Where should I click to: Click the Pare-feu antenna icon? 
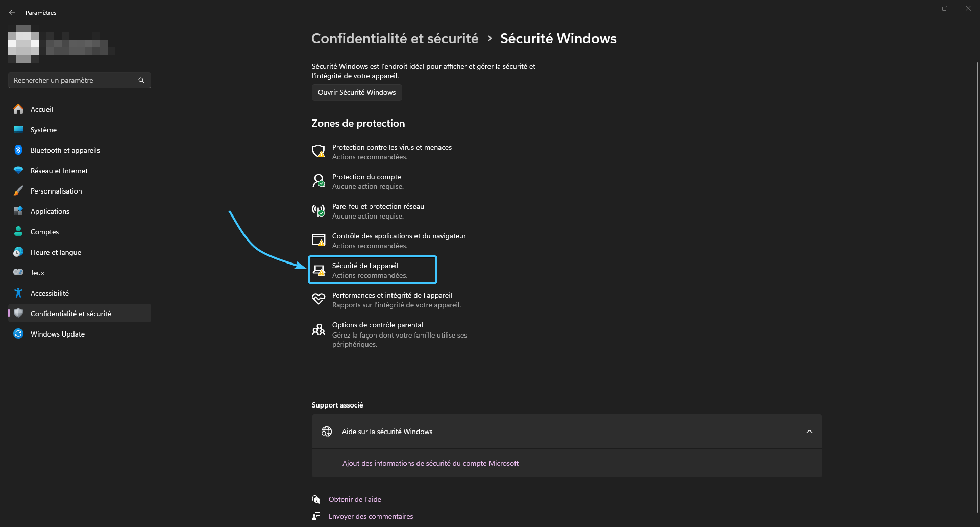pos(318,210)
